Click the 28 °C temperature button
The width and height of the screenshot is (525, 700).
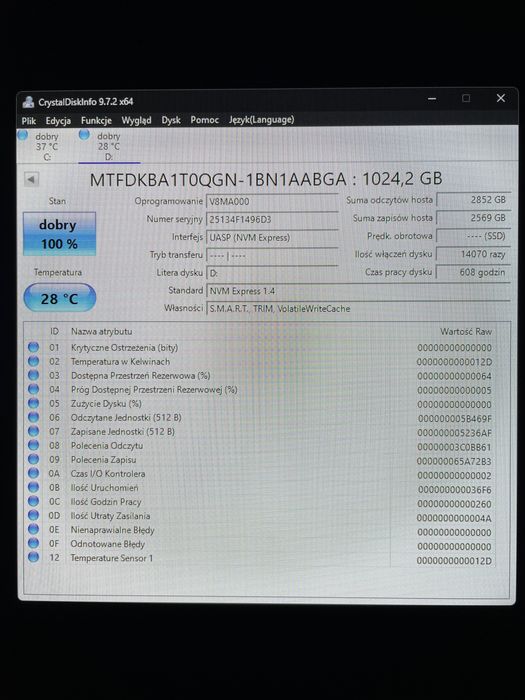coord(59,298)
